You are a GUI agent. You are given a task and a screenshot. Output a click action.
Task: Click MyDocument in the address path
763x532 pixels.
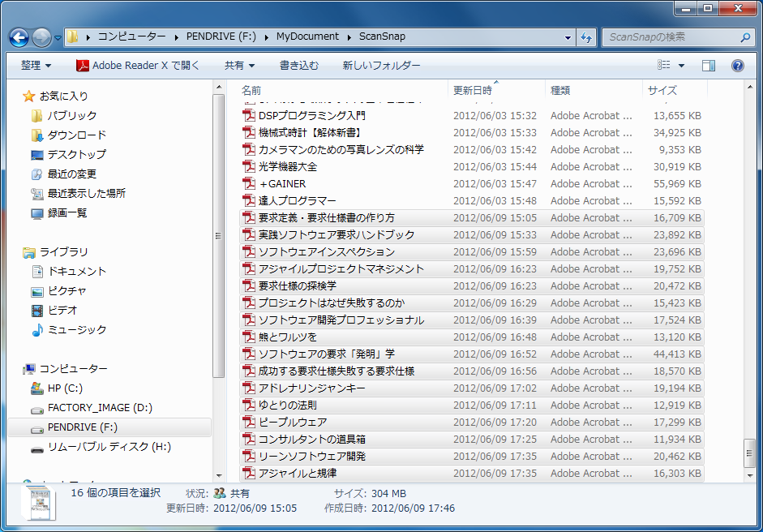307,36
